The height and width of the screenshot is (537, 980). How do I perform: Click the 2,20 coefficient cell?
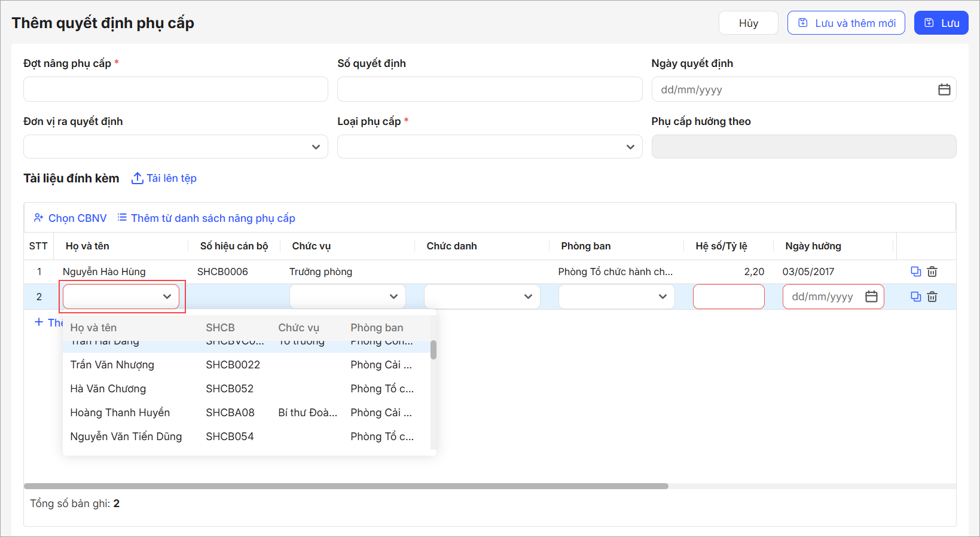754,271
